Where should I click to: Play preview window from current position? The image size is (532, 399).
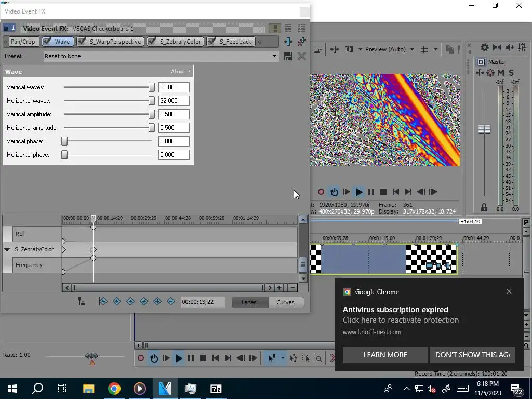(x=358, y=192)
